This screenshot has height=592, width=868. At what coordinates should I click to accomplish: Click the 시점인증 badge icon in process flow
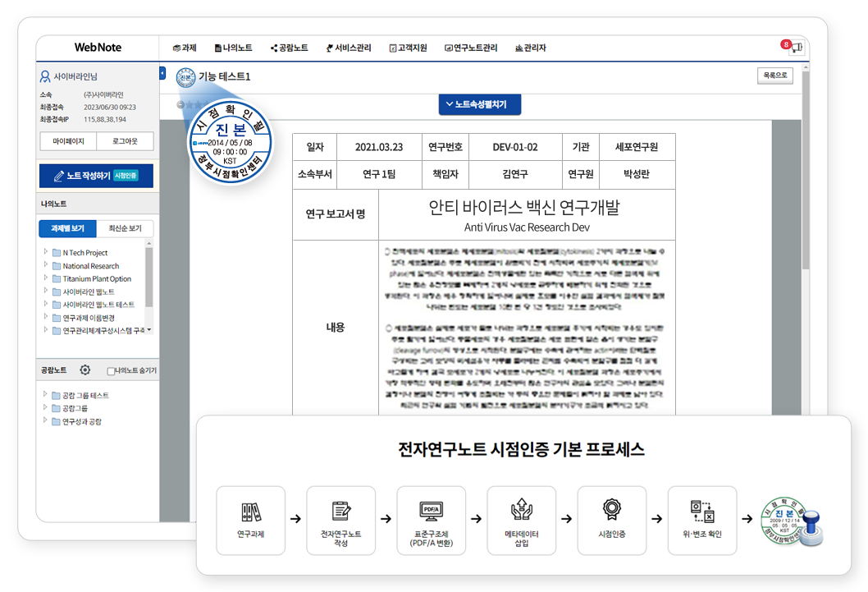tap(611, 511)
